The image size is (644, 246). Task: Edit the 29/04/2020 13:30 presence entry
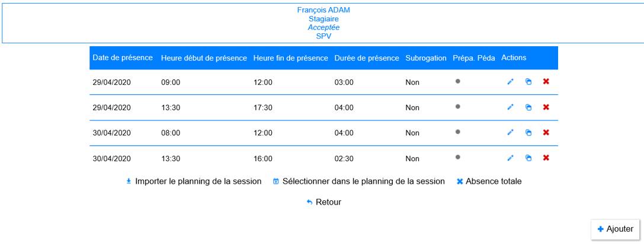point(510,107)
